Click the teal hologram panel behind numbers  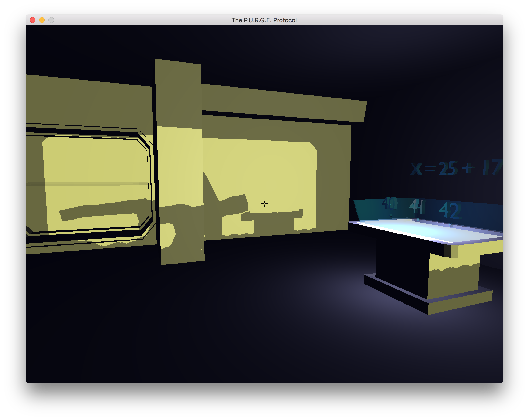pyautogui.click(x=428, y=210)
